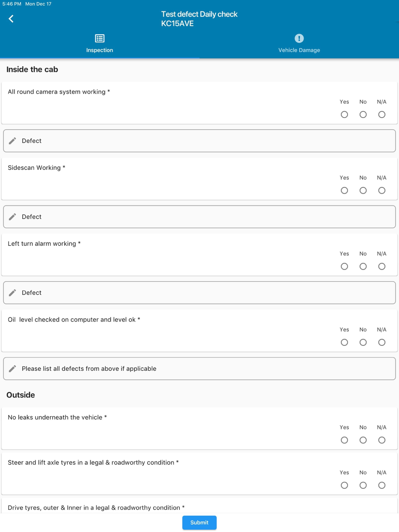The height and width of the screenshot is (532, 399).
Task: Type in 'Please list all defects' field
Action: pyautogui.click(x=199, y=368)
